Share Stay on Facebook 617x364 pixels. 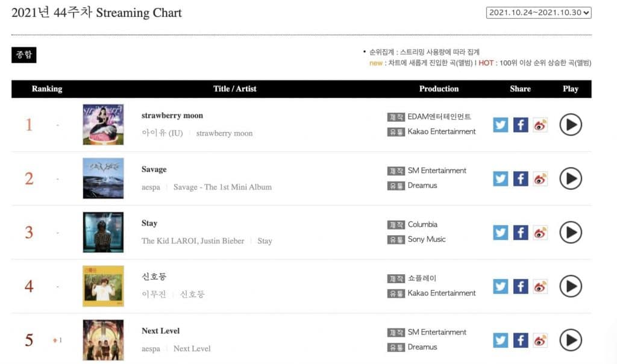pos(521,233)
